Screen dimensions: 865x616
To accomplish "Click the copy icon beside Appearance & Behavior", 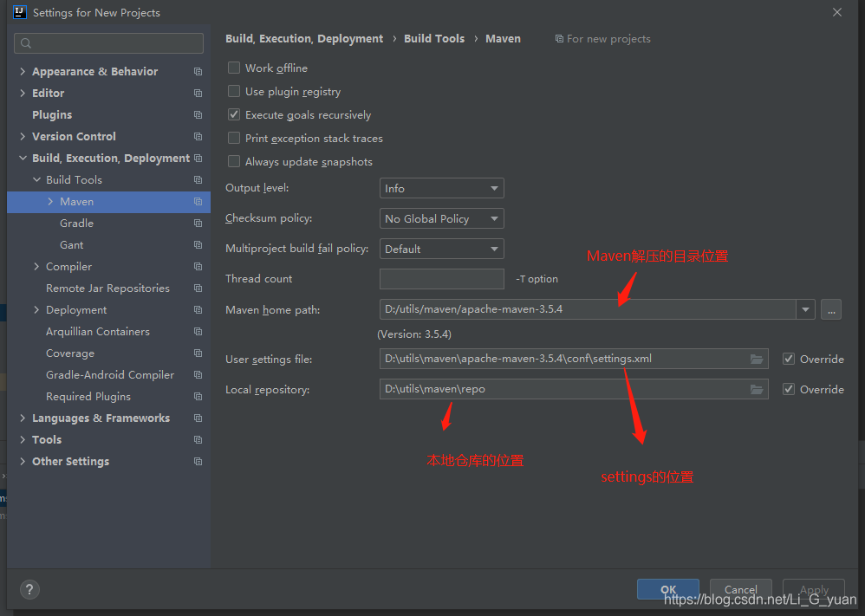I will coord(198,72).
